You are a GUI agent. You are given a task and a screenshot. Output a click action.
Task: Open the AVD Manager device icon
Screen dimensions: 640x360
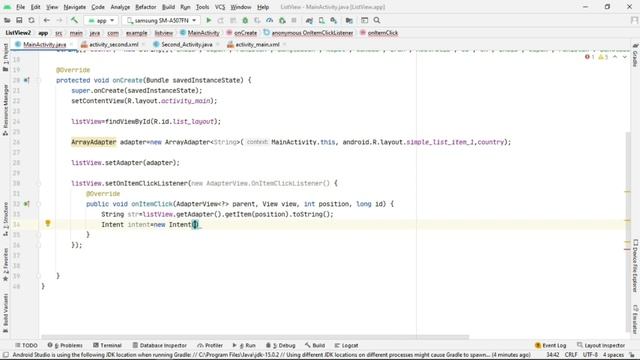pos(322,20)
